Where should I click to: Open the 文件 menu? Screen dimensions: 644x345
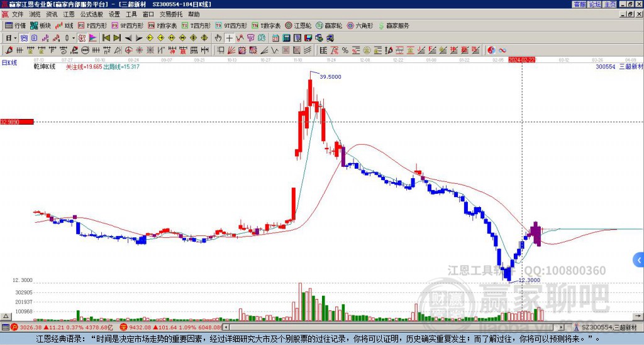point(18,14)
